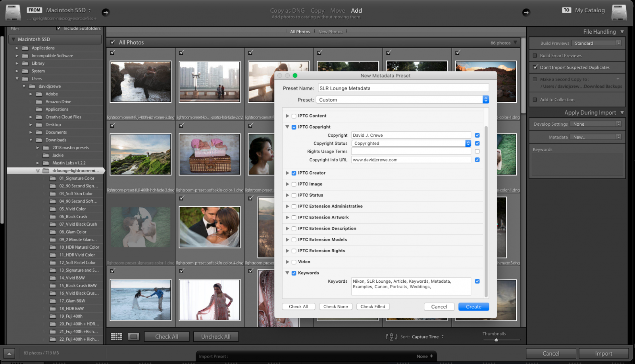Click the source hard drive icon
This screenshot has height=364, width=635.
[13, 12]
